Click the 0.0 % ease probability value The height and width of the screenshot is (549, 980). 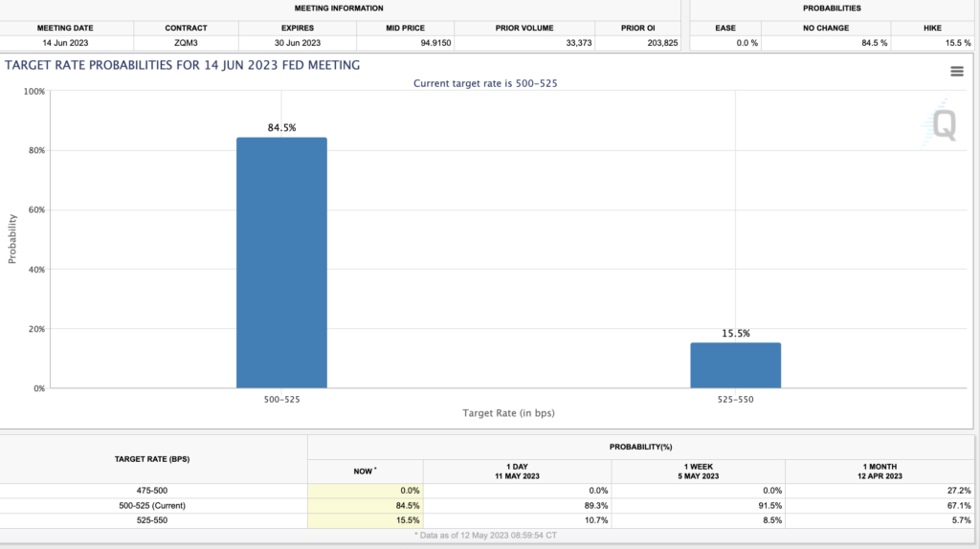pyautogui.click(x=746, y=43)
